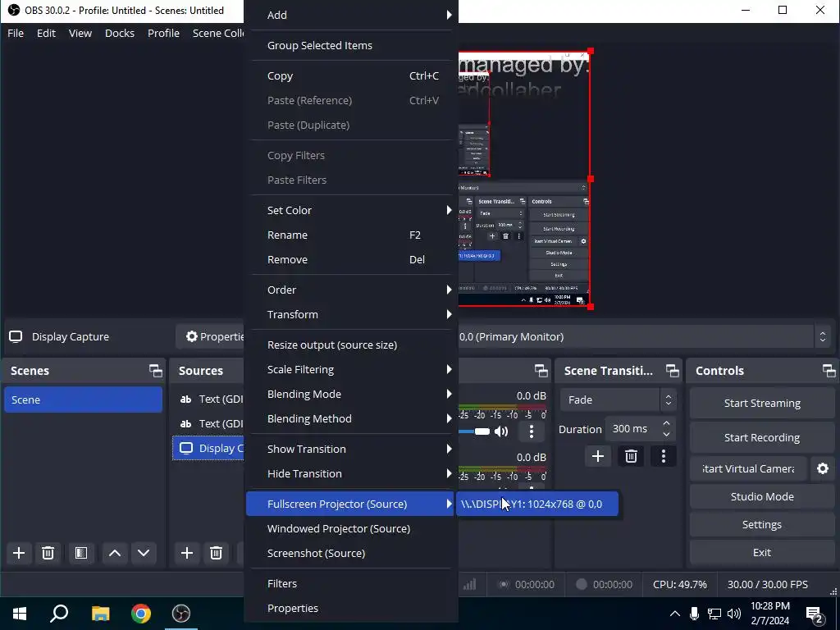The height and width of the screenshot is (630, 840).
Task: Choose Rename from context menu
Action: pos(353,235)
